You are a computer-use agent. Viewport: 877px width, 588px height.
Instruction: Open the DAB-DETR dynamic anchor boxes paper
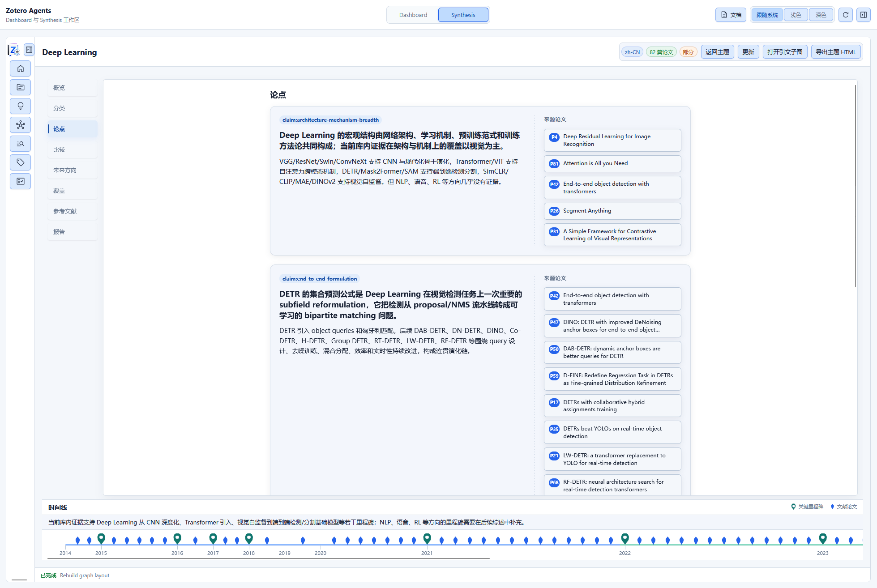coord(612,352)
